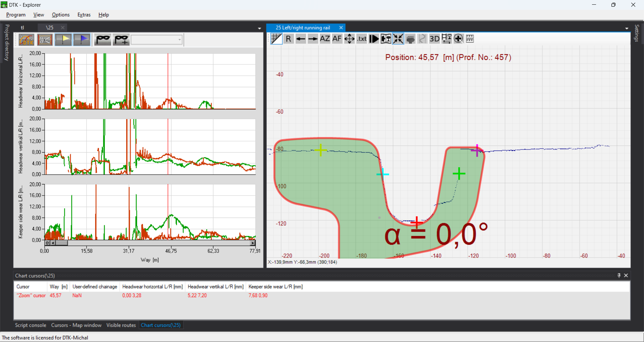Open the Extras menu
The height and width of the screenshot is (342, 644).
84,15
